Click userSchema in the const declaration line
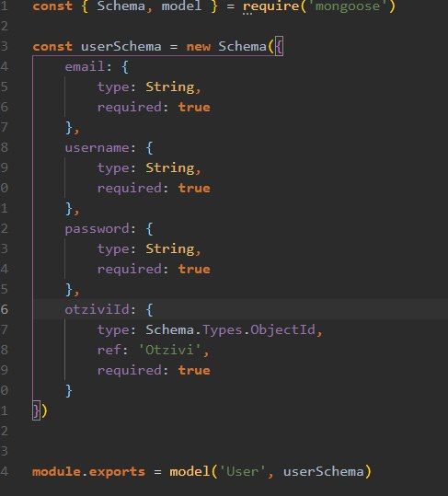The height and width of the screenshot is (496, 448). (x=121, y=47)
